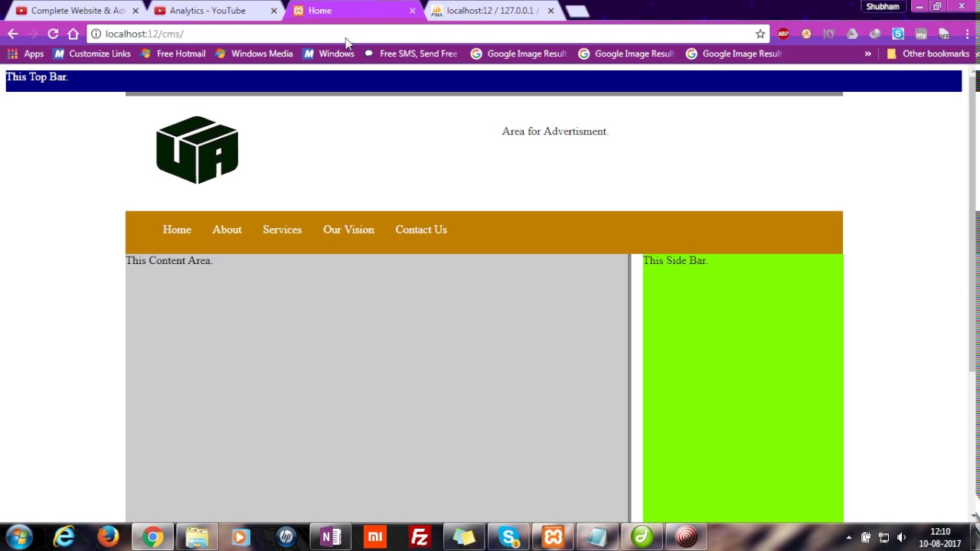Click 'This Top Bar.' text

37,77
